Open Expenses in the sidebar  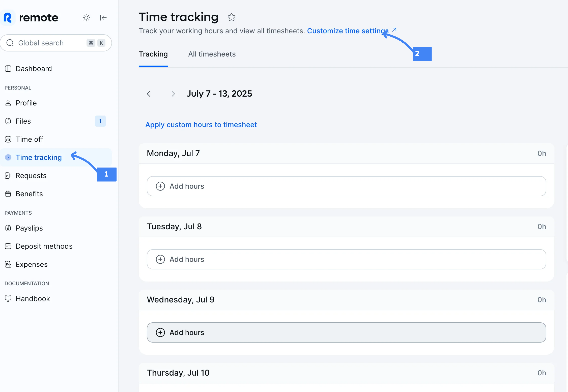point(32,264)
